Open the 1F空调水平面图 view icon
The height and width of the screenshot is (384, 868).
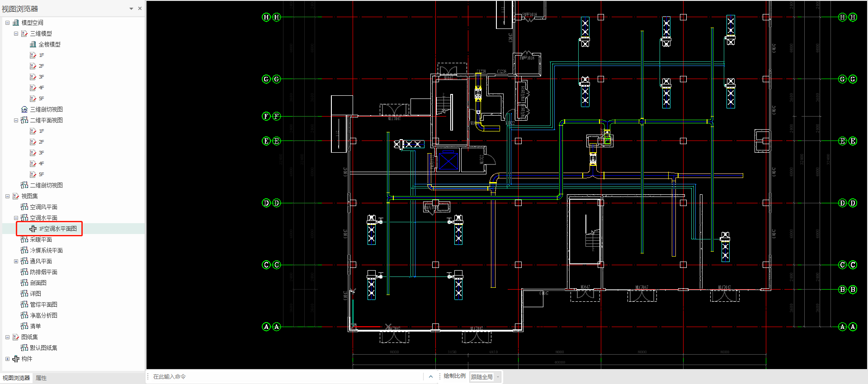coord(33,229)
